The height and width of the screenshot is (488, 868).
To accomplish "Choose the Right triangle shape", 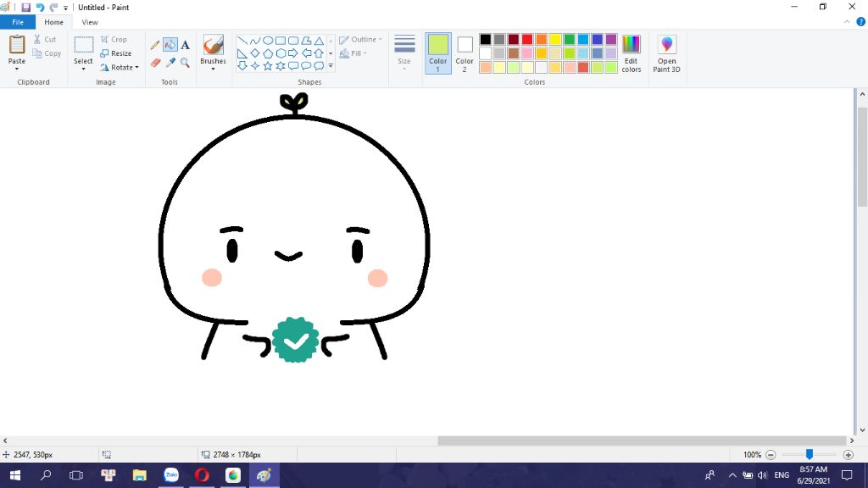I will point(242,53).
